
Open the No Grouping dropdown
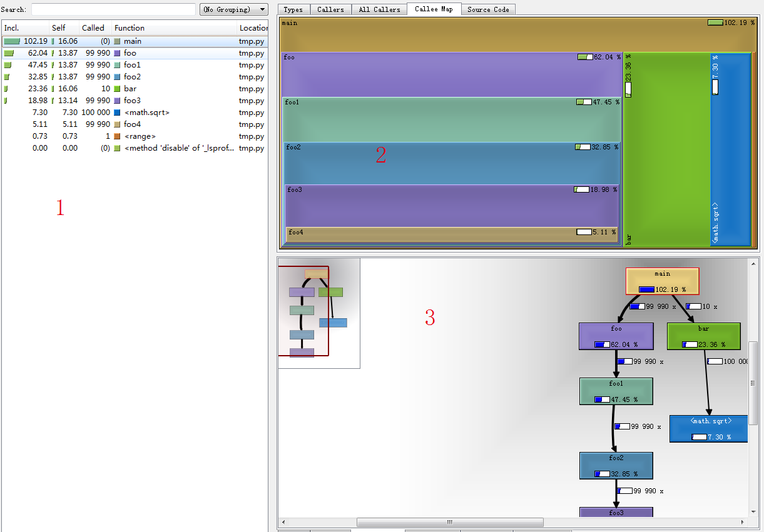click(x=233, y=9)
